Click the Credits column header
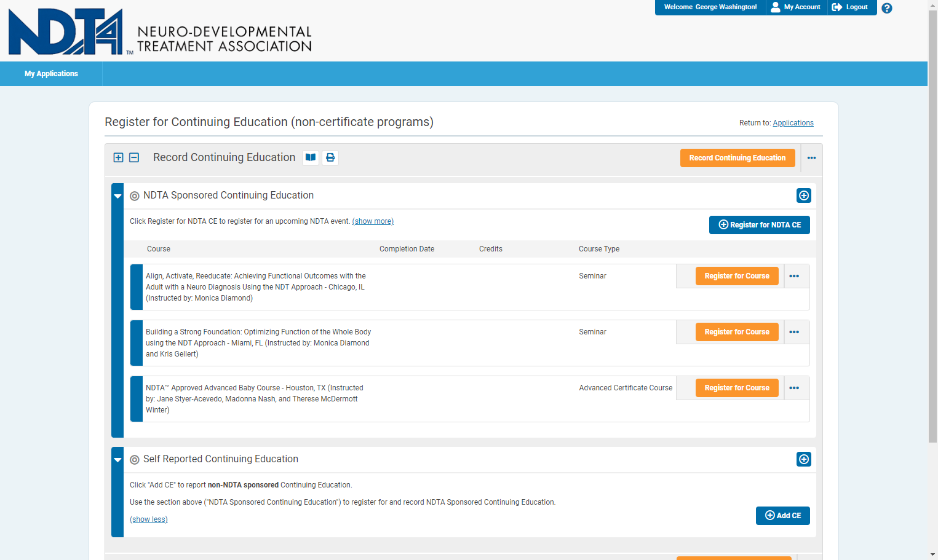This screenshot has height=560, width=938. tap(491, 249)
